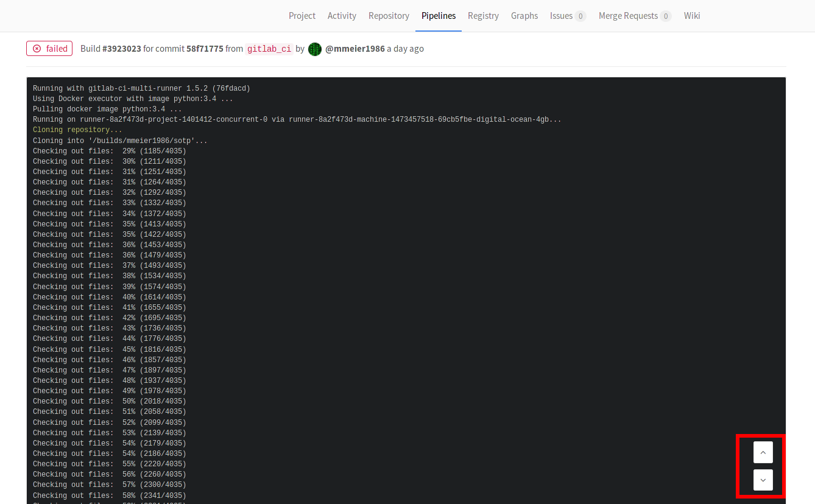
Task: Click log line '33% (1332/4035)'
Action: pyautogui.click(x=110, y=203)
